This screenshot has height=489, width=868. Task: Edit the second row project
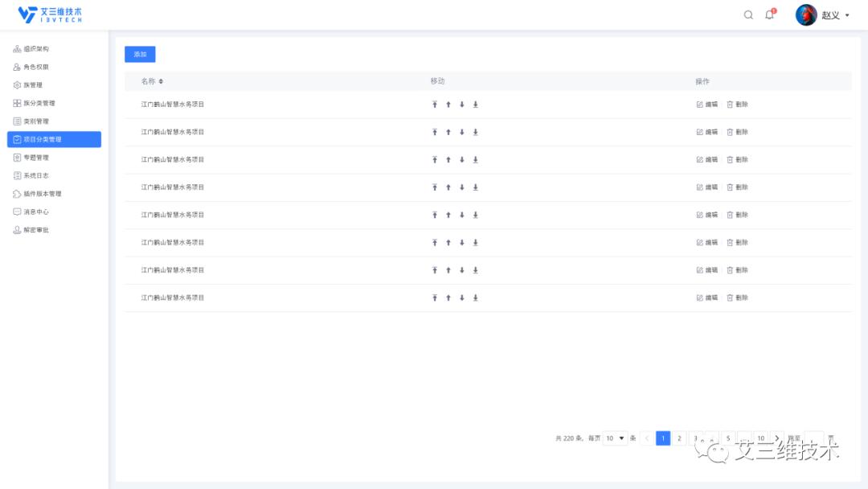click(707, 132)
